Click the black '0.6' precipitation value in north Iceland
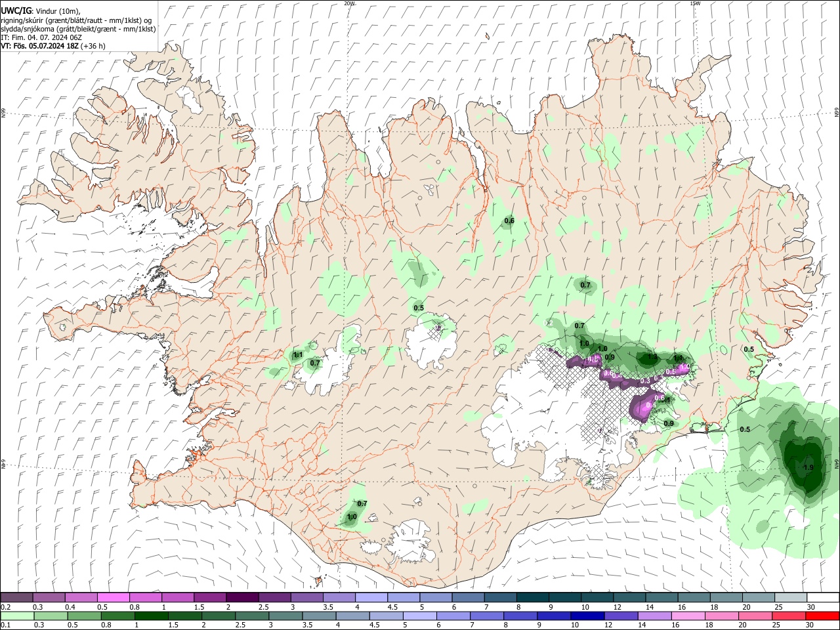The image size is (840, 630). (x=509, y=221)
